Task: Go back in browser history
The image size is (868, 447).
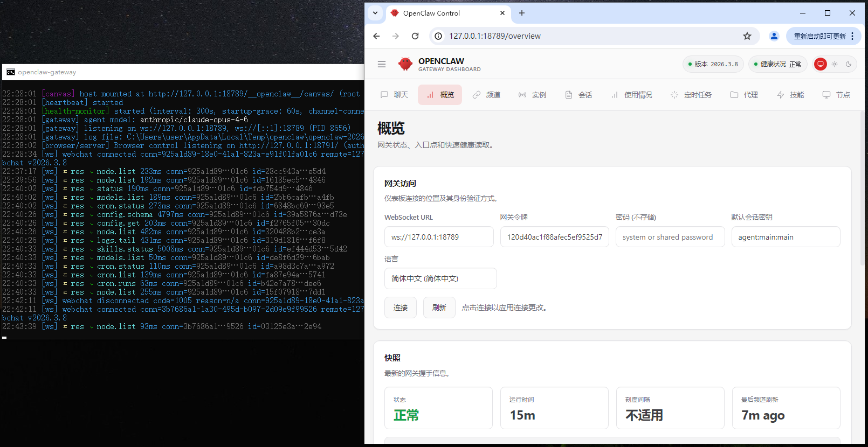Action: (376, 36)
